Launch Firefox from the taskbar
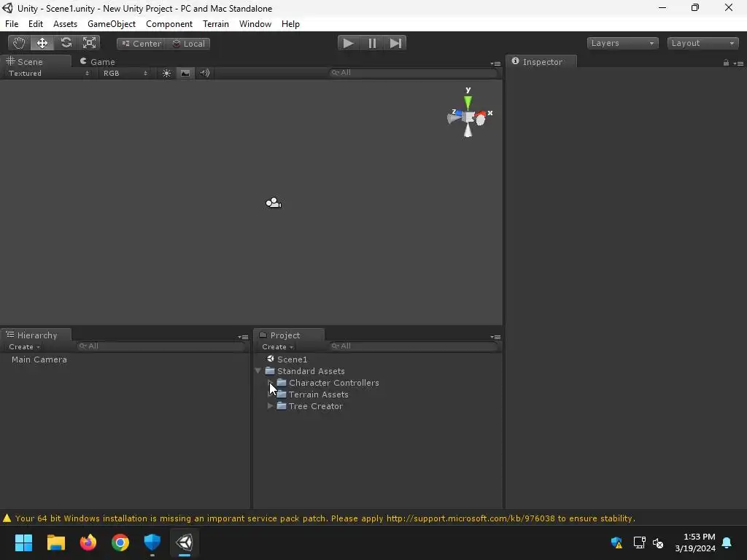The height and width of the screenshot is (560, 747). [88, 542]
